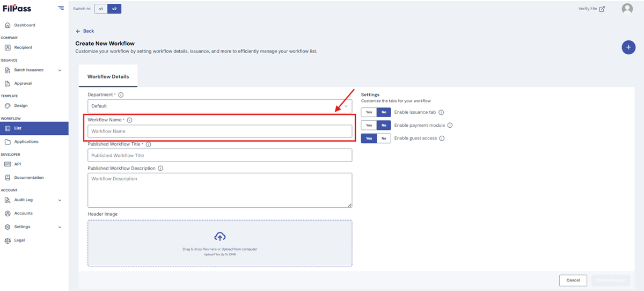Click the Batch Issuance document icon
The image size is (644, 291).
[8, 70]
